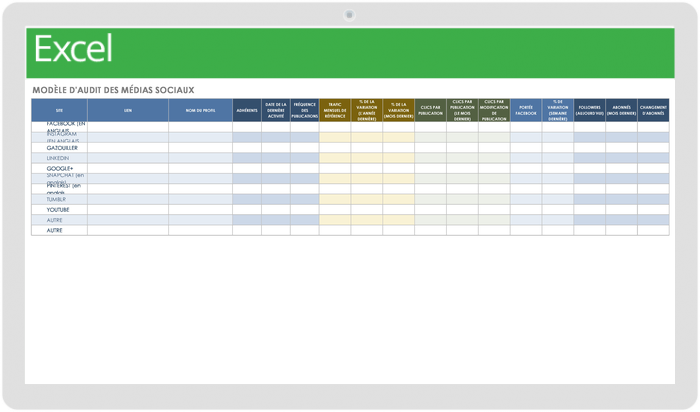Select the 'ADHÉRENTS' column header
The image size is (700, 412).
pyautogui.click(x=247, y=110)
